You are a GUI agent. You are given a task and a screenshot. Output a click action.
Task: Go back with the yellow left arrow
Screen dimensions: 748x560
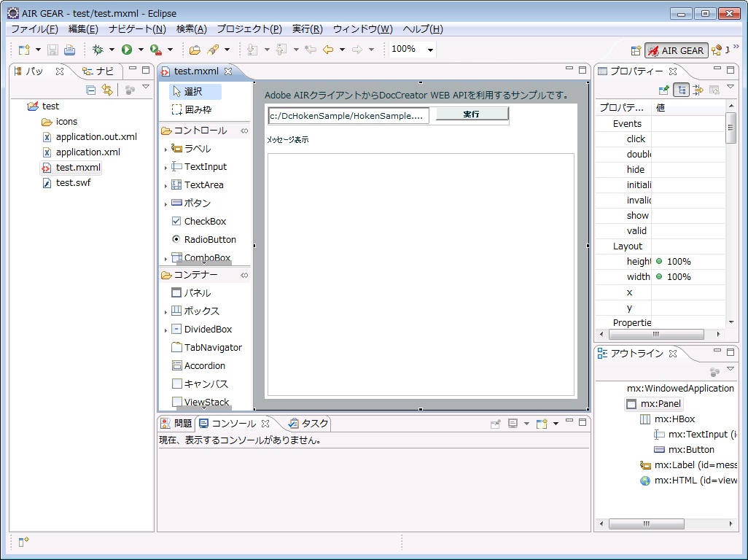click(x=328, y=50)
